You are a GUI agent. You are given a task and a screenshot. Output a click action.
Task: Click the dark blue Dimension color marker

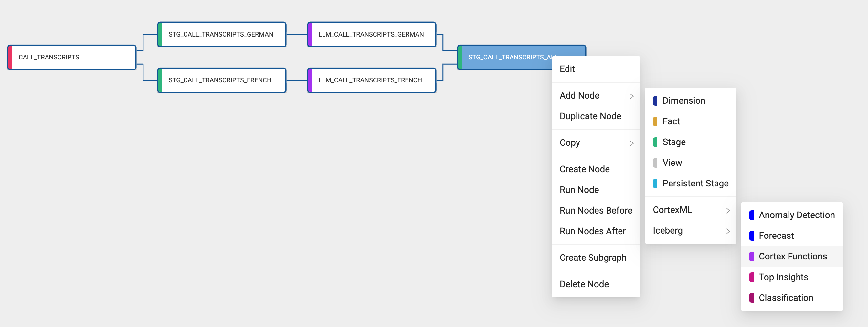click(x=655, y=101)
